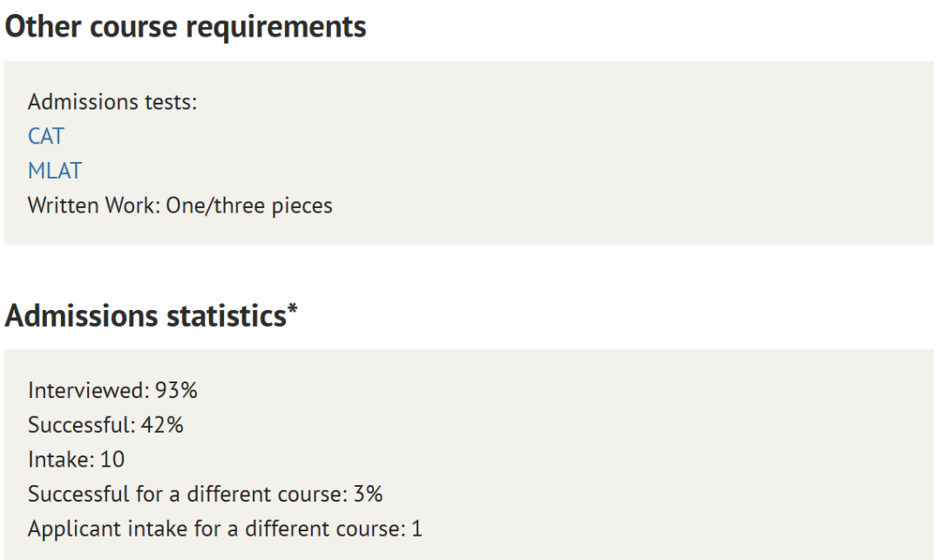Open the MLAT admissions test link
The image size is (941, 560).
[x=55, y=171]
